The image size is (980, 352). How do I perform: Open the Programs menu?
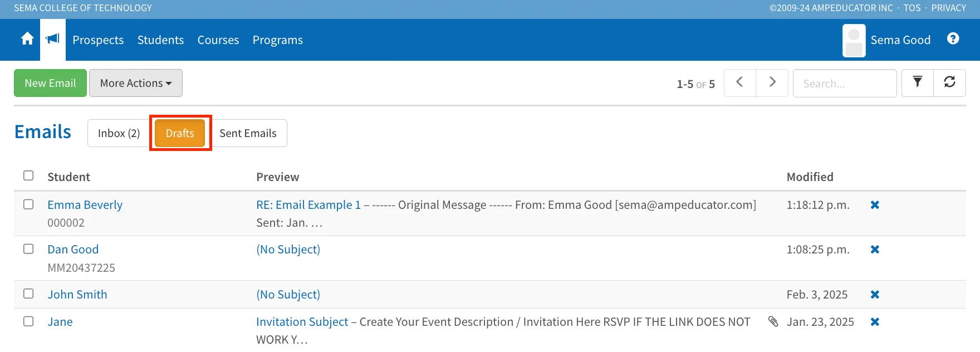pyautogui.click(x=278, y=40)
